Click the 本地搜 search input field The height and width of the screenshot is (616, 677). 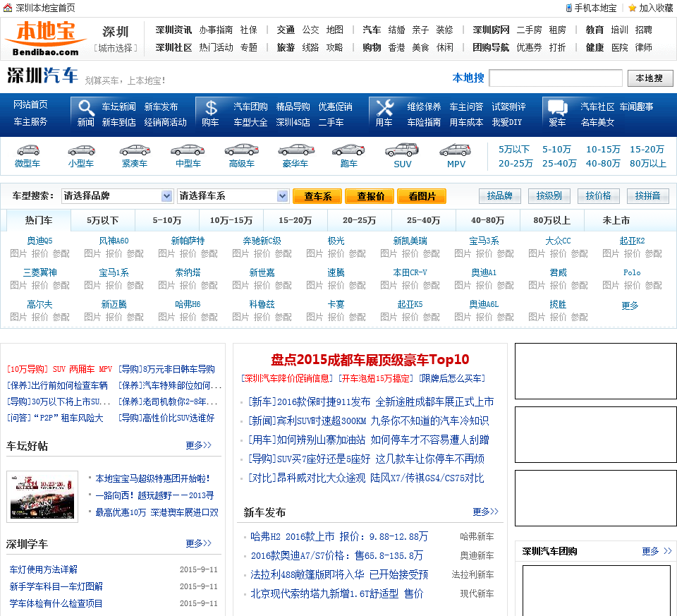[555, 78]
